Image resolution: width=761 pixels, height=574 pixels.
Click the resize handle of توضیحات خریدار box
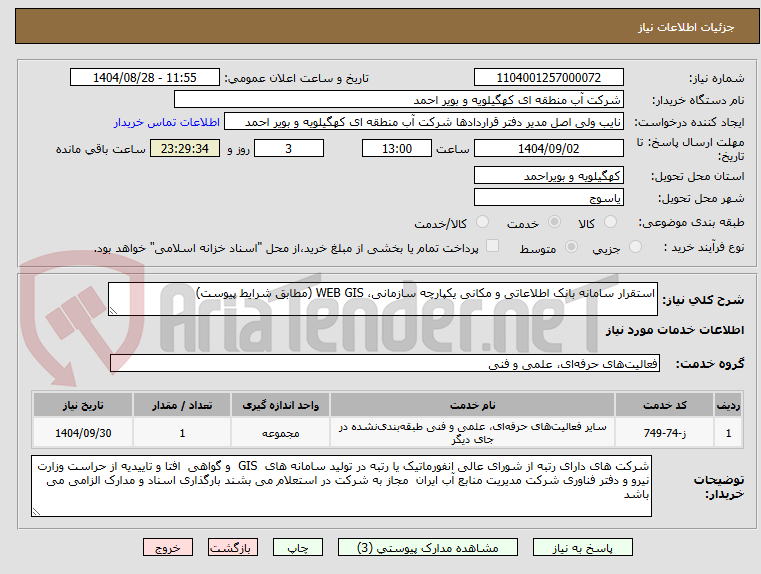point(36,511)
